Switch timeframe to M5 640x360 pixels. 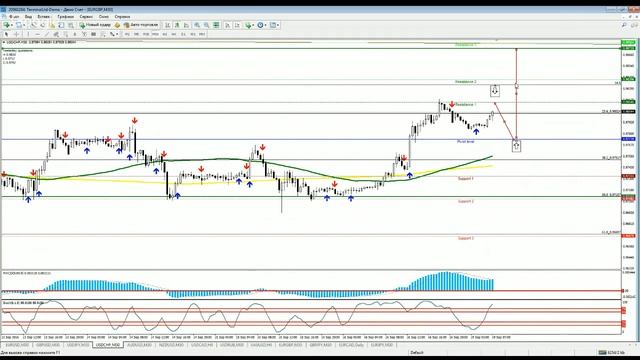tap(136, 34)
